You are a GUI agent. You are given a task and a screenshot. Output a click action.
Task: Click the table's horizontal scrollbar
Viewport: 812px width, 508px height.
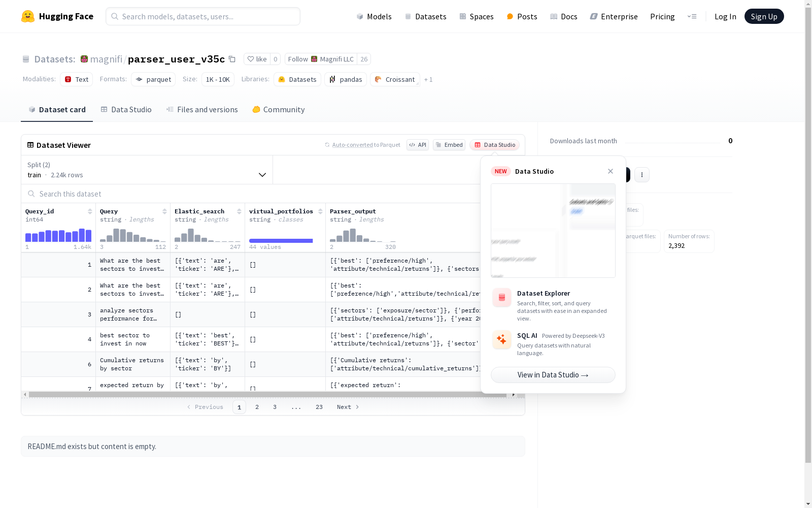pyautogui.click(x=267, y=394)
